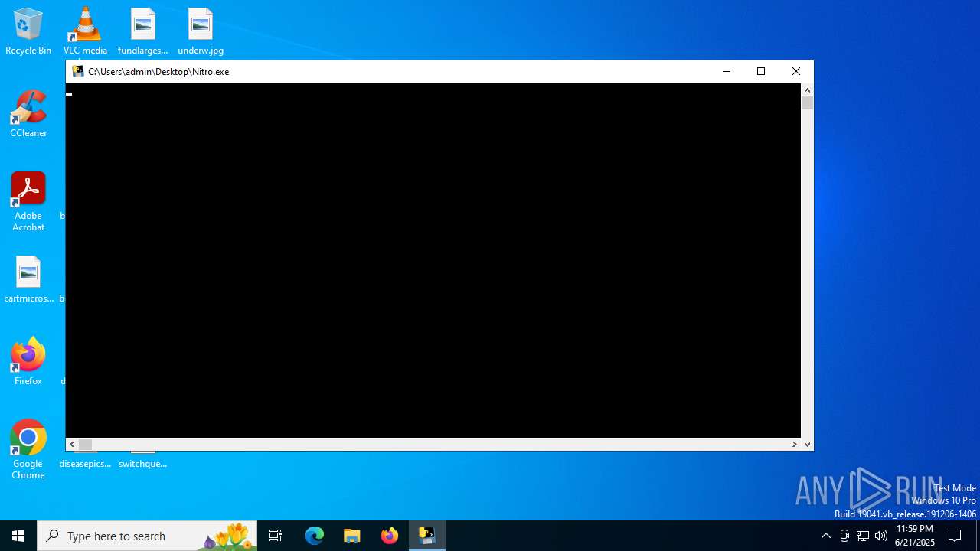Open Firefox from the taskbar
980x551 pixels.
[x=390, y=536]
